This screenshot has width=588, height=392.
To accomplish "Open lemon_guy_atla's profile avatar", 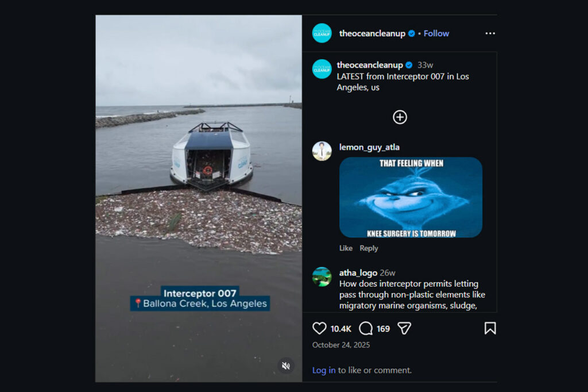I will (x=322, y=151).
